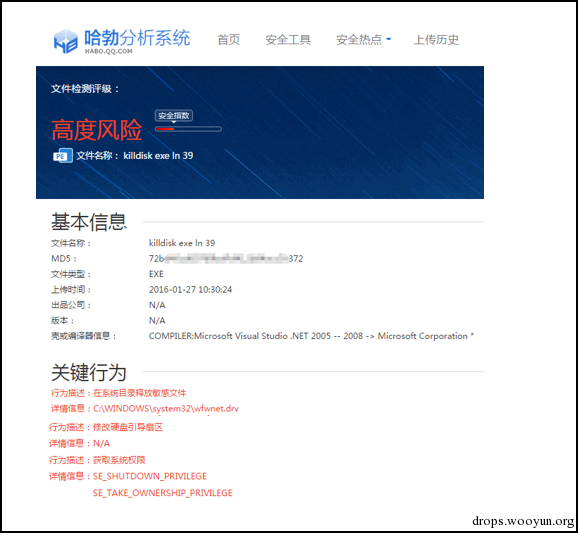Click the 基本信息 section heading
This screenshot has height=533, width=578.
point(89,222)
